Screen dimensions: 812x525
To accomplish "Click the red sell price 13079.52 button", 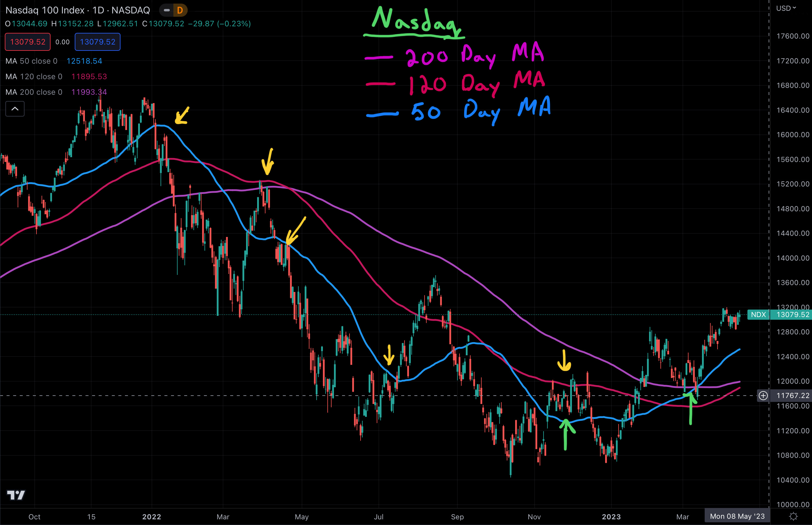I will 28,42.
